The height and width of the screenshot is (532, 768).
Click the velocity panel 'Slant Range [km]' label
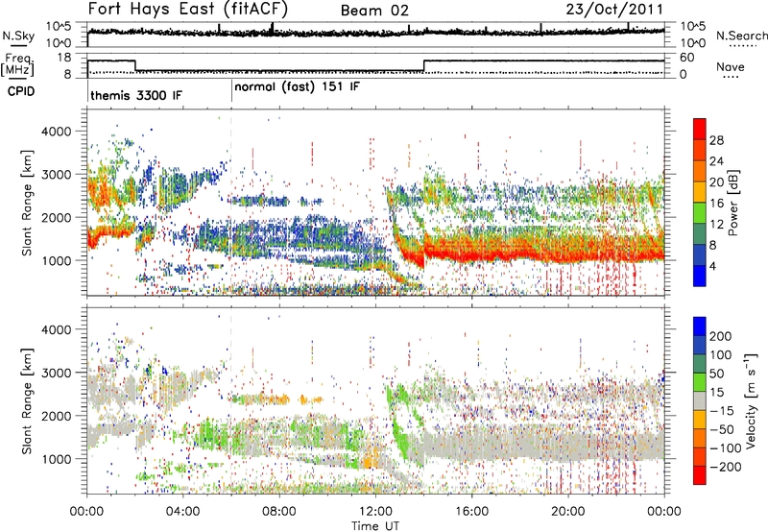tap(27, 400)
